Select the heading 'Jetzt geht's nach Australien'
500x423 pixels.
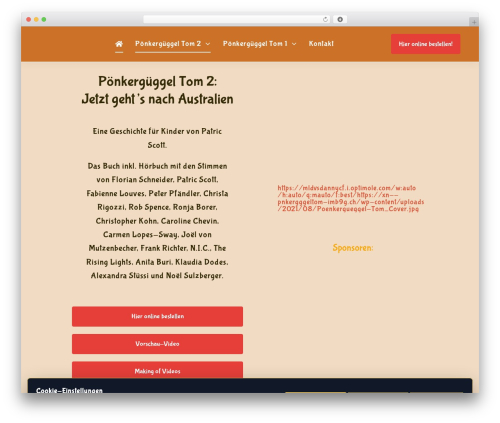tap(157, 99)
